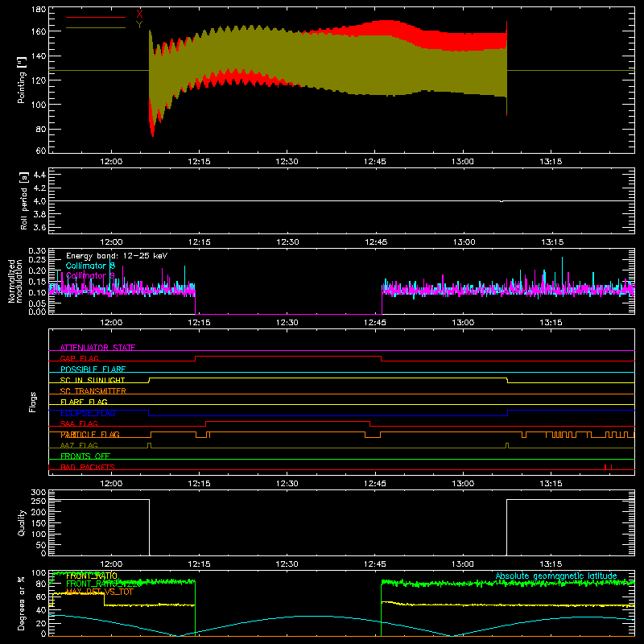Click the 'Absolute geomagnetic latitude' label
The height and width of the screenshot is (644, 644).
(556, 576)
